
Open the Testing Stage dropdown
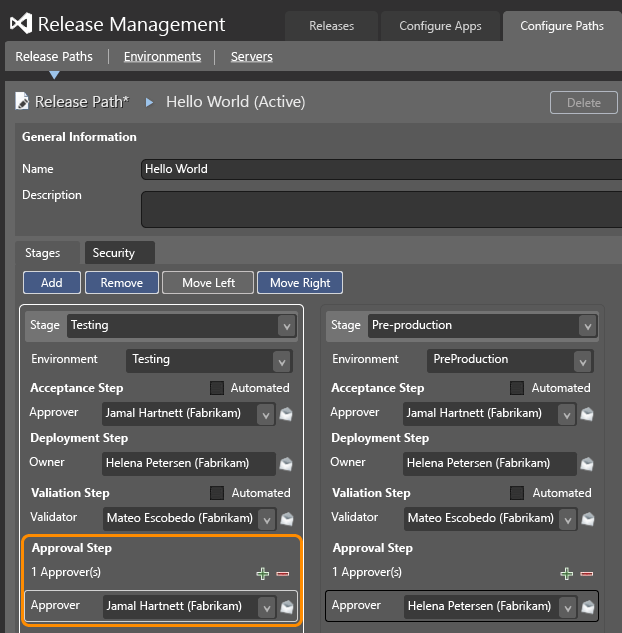point(286,326)
